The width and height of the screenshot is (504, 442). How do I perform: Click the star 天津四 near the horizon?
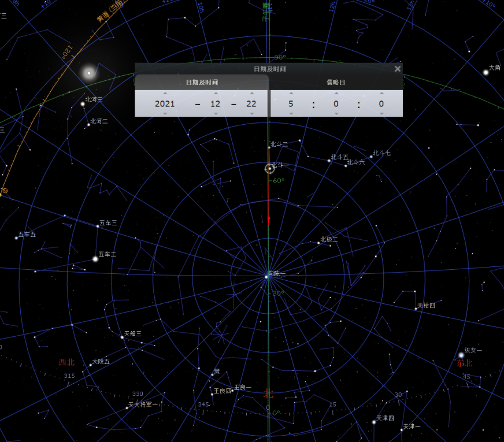tap(374, 422)
